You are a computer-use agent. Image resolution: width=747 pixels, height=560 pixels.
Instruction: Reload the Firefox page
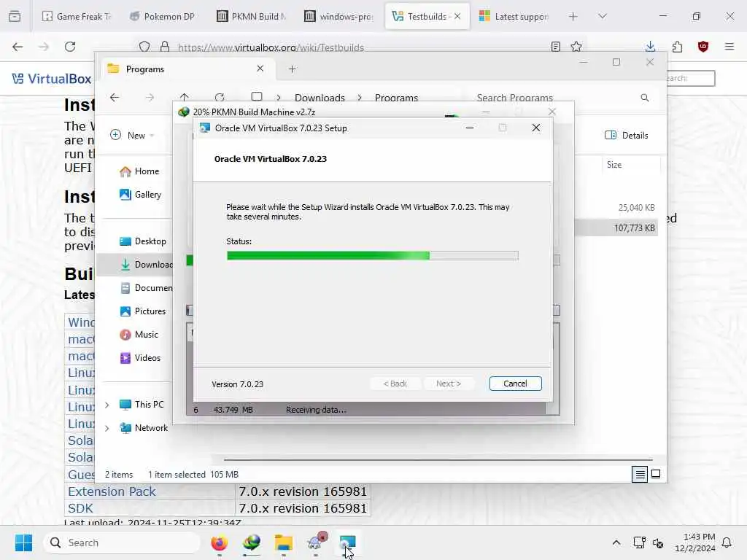[x=70, y=47]
